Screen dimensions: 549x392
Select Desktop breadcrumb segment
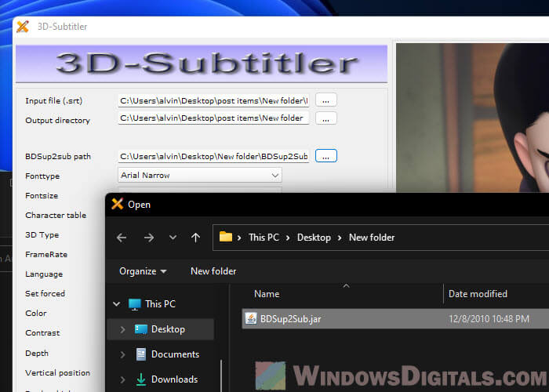click(x=314, y=238)
